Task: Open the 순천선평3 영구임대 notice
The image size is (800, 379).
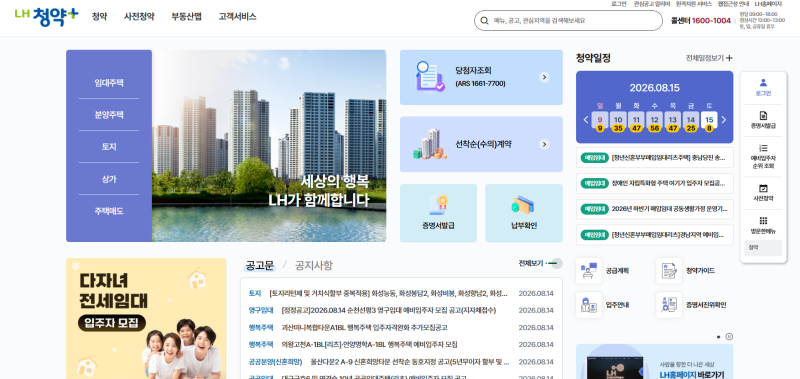Action: tap(389, 310)
